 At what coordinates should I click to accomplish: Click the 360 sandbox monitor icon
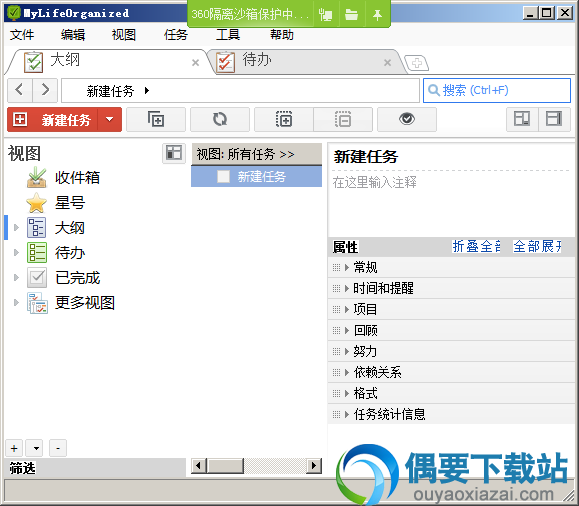325,14
